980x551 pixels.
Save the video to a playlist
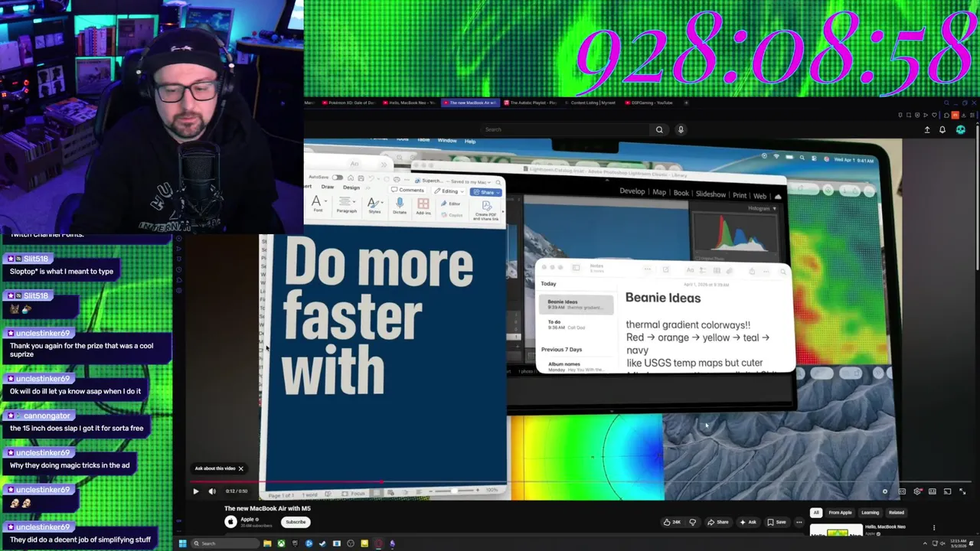(776, 522)
